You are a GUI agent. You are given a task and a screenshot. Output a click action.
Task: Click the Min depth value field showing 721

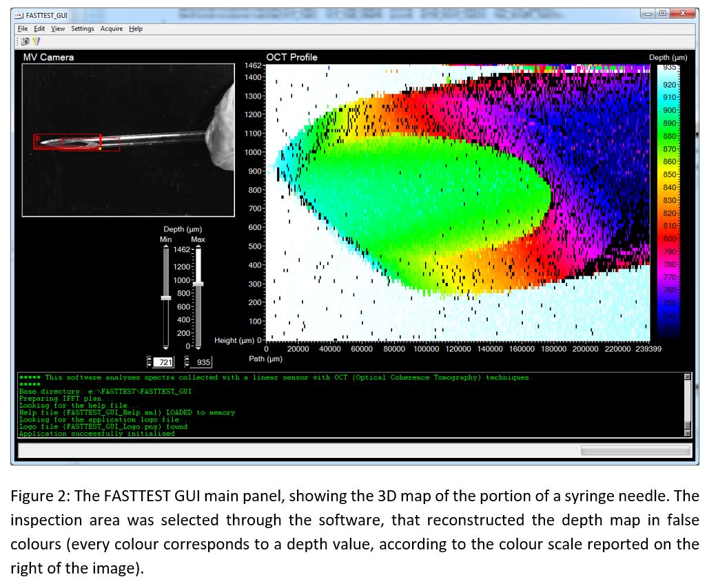pos(164,362)
